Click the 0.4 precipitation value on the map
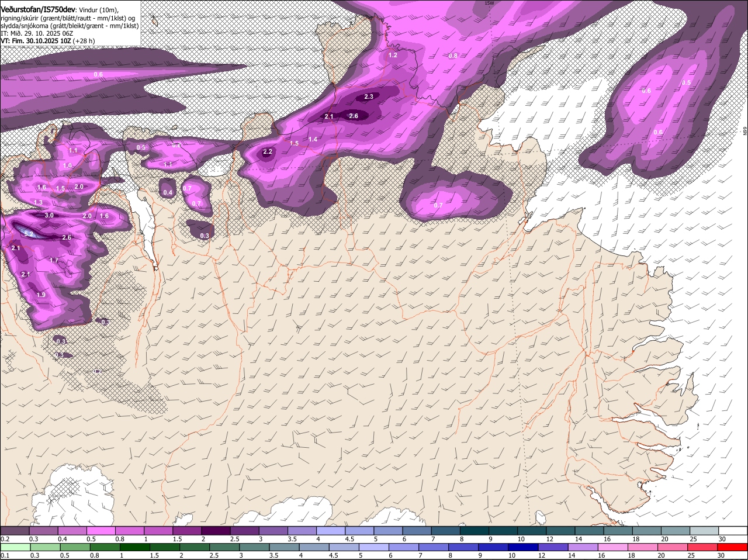 (x=168, y=192)
